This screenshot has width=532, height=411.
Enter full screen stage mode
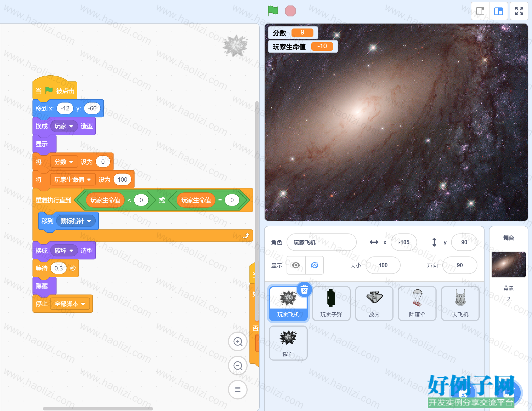coord(519,11)
